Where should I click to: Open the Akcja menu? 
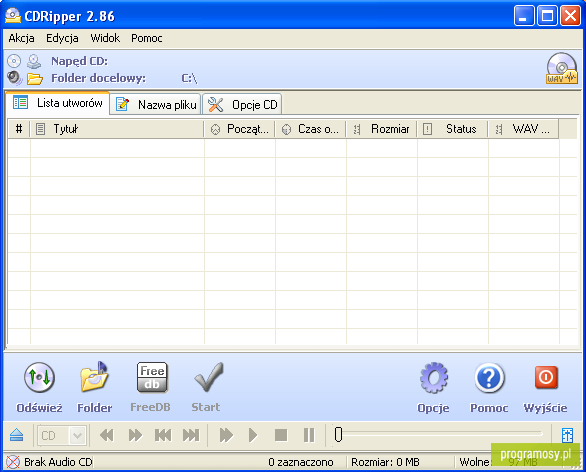[x=21, y=38]
